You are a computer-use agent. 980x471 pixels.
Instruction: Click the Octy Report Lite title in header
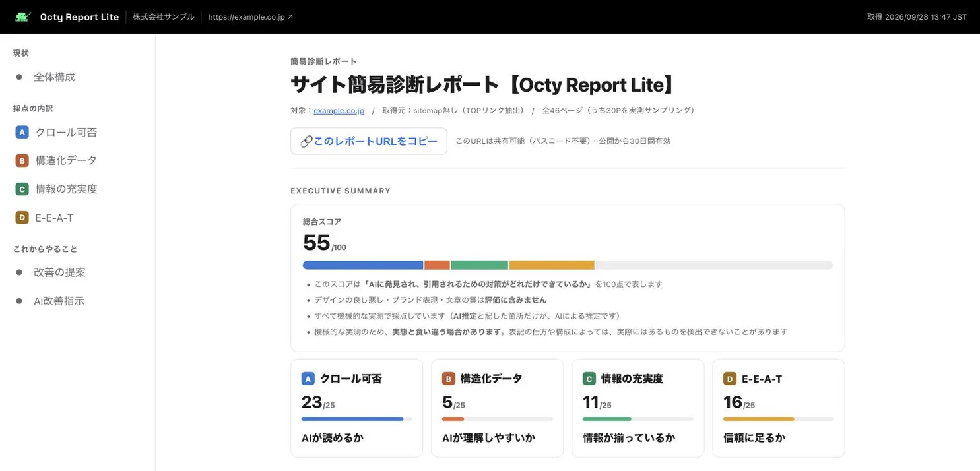79,17
